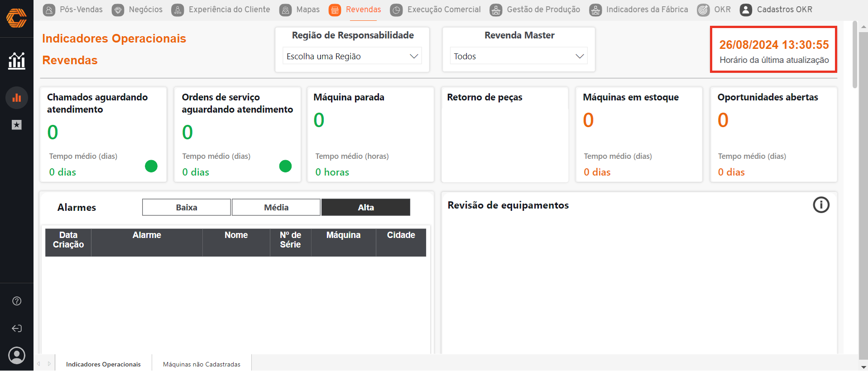Select the orange bar chart sidebar icon
The image size is (868, 371).
(17, 98)
